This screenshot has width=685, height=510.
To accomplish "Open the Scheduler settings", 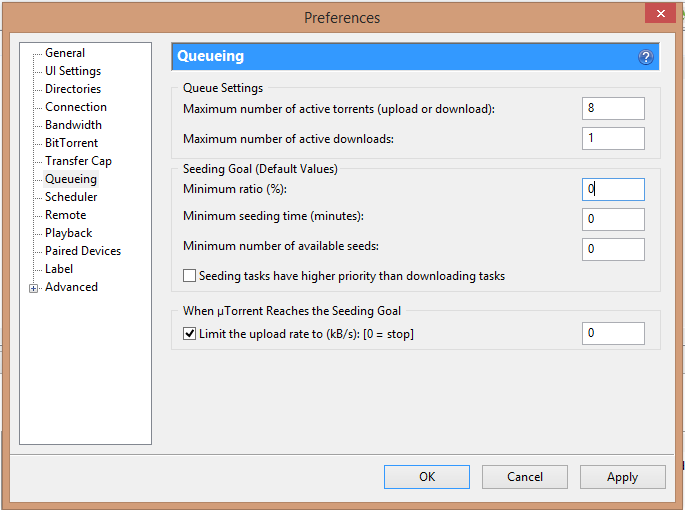I will [x=71, y=197].
